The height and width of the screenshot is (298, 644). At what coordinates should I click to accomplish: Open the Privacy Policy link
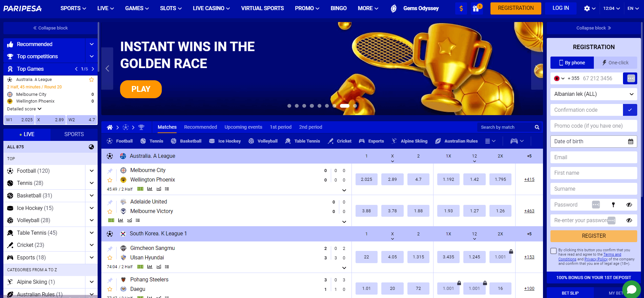point(596,259)
